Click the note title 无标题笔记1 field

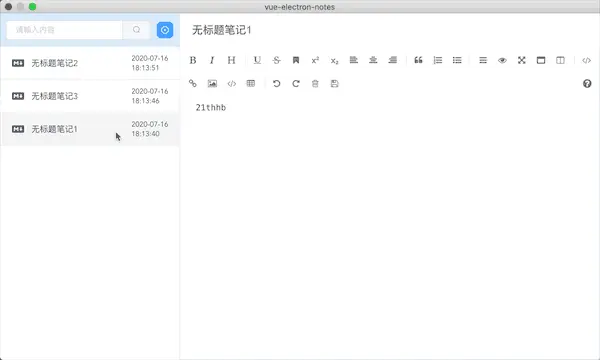[x=222, y=30]
